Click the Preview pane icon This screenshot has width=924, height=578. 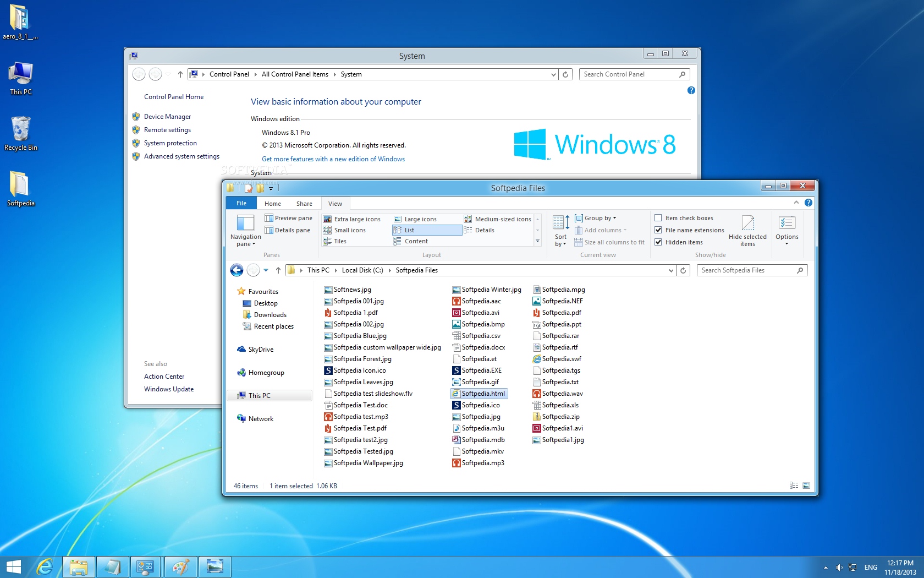269,218
